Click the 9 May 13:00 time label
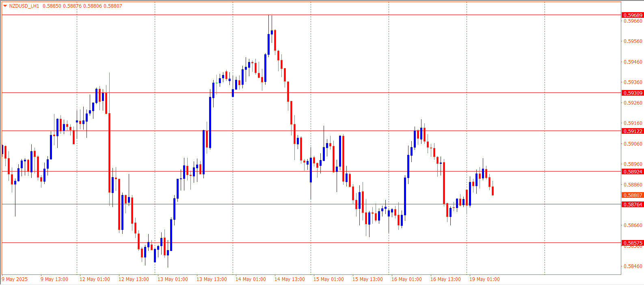 click(x=54, y=279)
